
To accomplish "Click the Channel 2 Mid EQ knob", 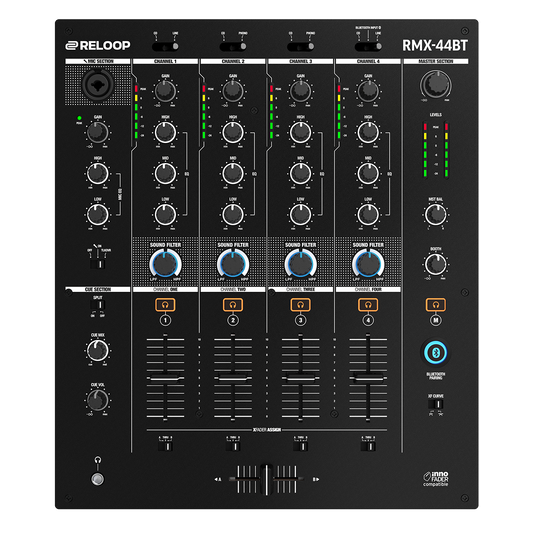I will point(233,173).
